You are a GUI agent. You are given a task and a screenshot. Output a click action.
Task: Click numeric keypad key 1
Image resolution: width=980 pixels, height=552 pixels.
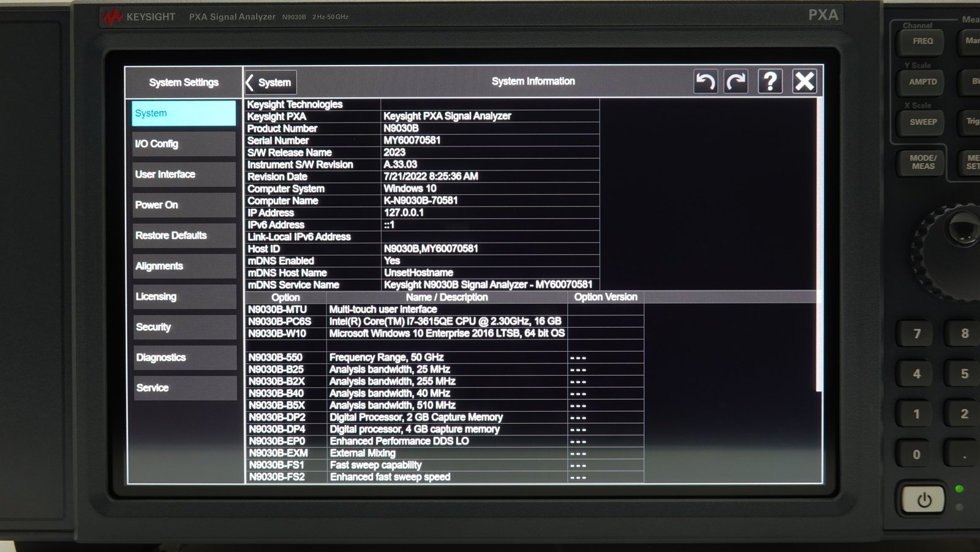click(x=917, y=414)
